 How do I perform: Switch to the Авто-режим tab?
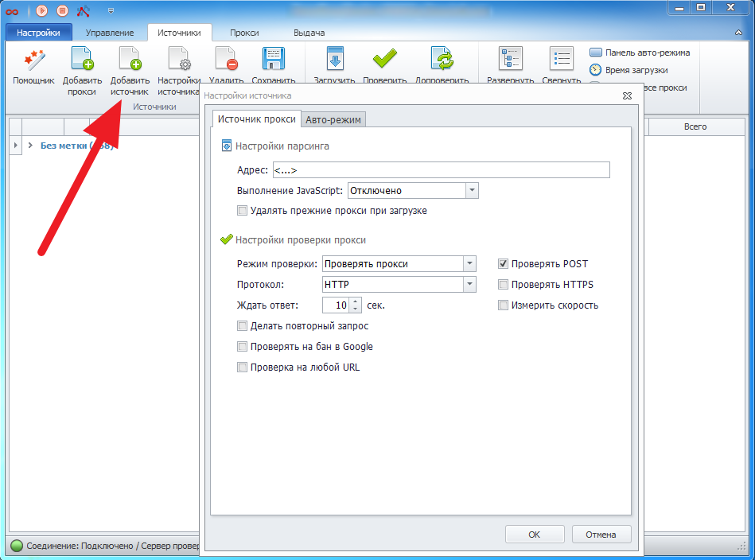pos(333,120)
